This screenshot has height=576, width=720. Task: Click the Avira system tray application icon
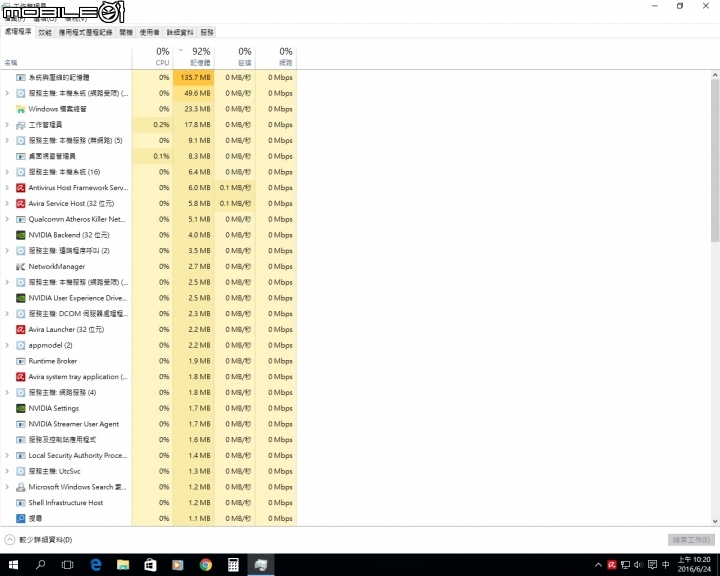tap(20, 377)
